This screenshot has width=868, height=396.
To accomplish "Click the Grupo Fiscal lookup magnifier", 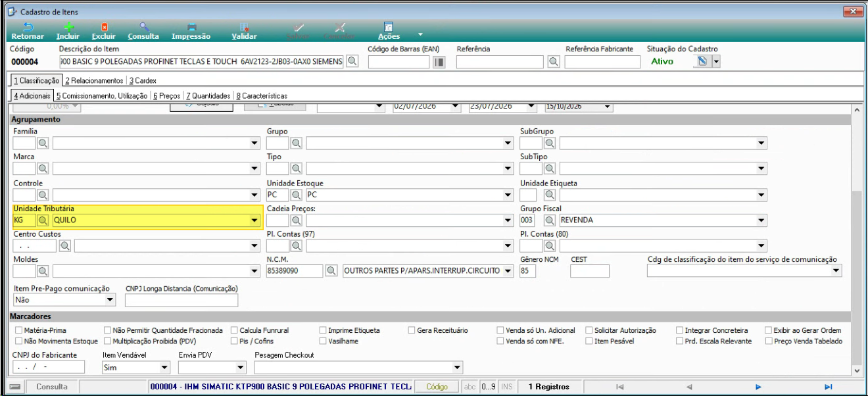I will 550,220.
